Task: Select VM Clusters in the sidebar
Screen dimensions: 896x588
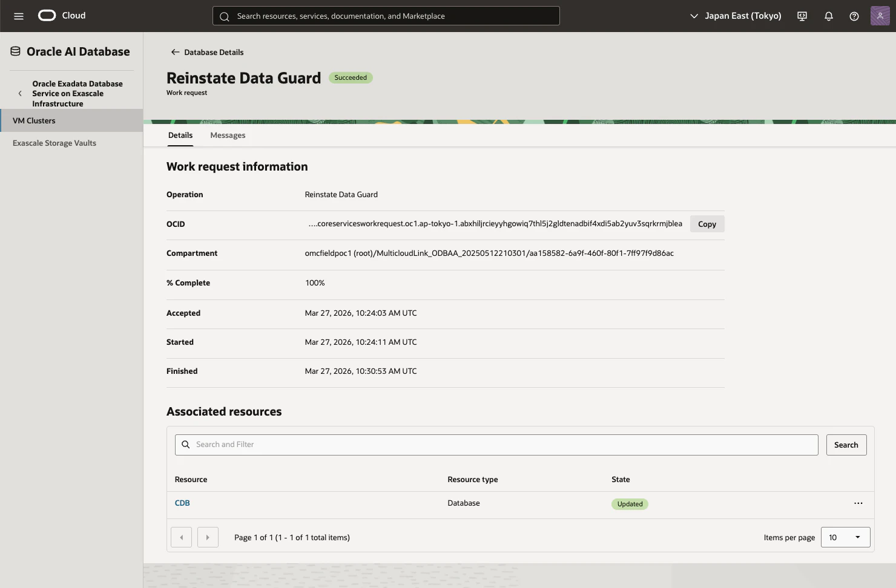Action: tap(71, 120)
